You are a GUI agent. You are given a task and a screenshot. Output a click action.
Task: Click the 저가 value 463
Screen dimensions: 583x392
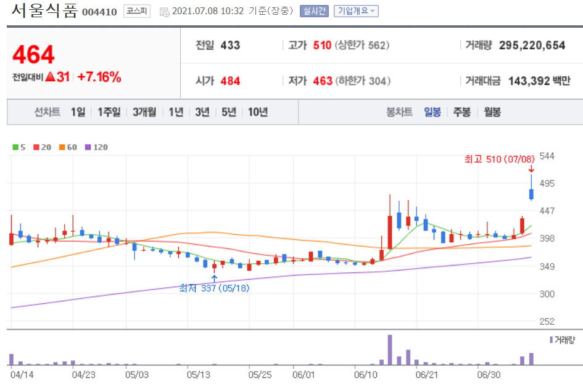click(323, 81)
